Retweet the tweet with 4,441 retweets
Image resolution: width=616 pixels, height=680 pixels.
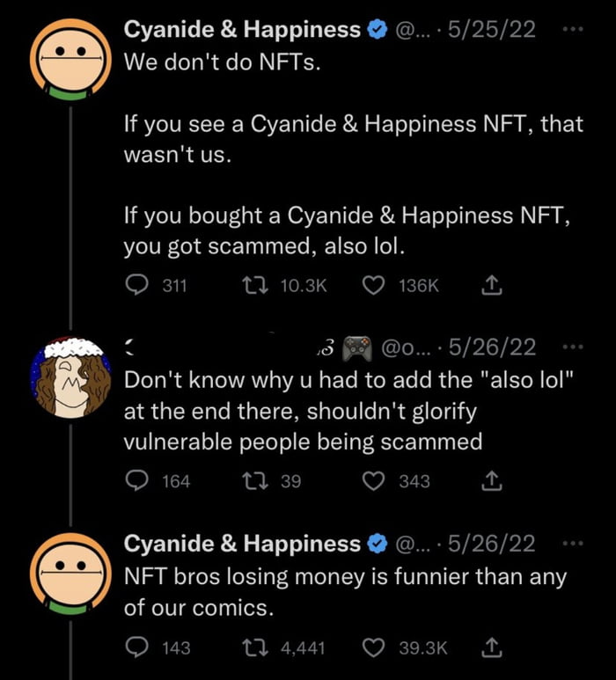(x=255, y=647)
